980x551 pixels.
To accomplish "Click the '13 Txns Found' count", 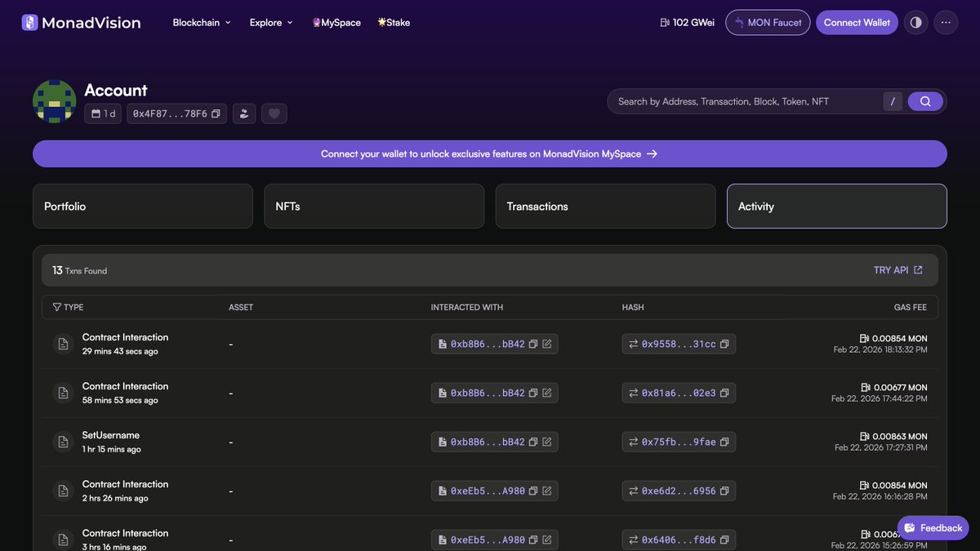I will click(x=80, y=270).
